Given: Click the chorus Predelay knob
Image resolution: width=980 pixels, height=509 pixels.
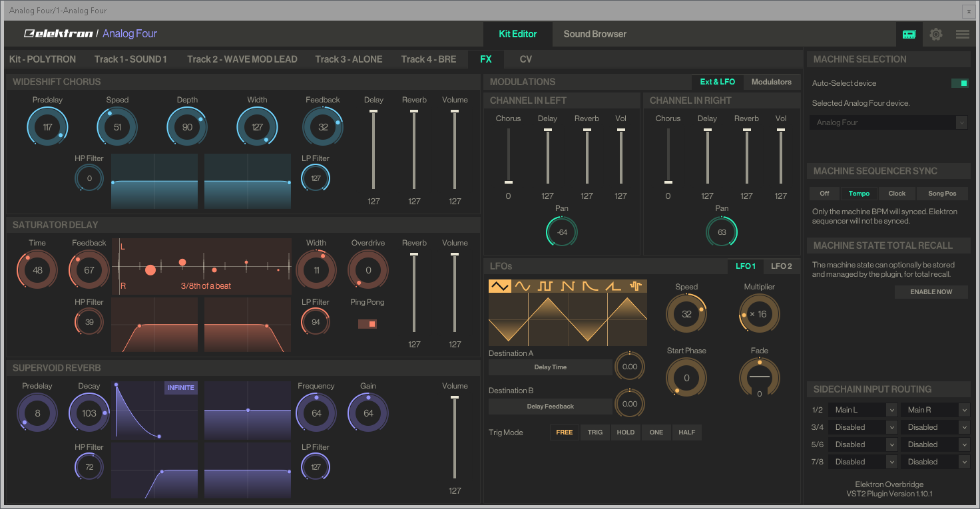Looking at the screenshot, I should [x=47, y=126].
